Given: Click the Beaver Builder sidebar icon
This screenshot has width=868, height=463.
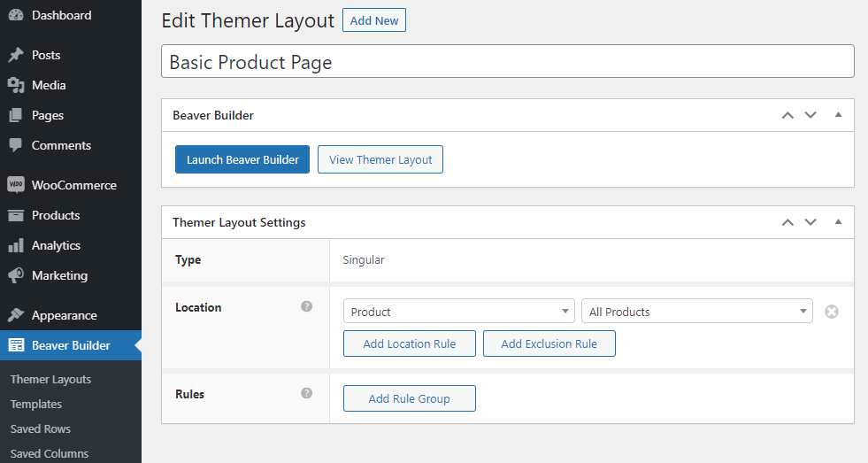Looking at the screenshot, I should point(16,345).
